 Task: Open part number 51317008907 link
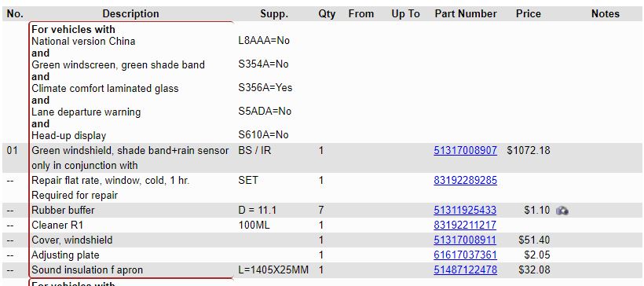pyautogui.click(x=466, y=151)
